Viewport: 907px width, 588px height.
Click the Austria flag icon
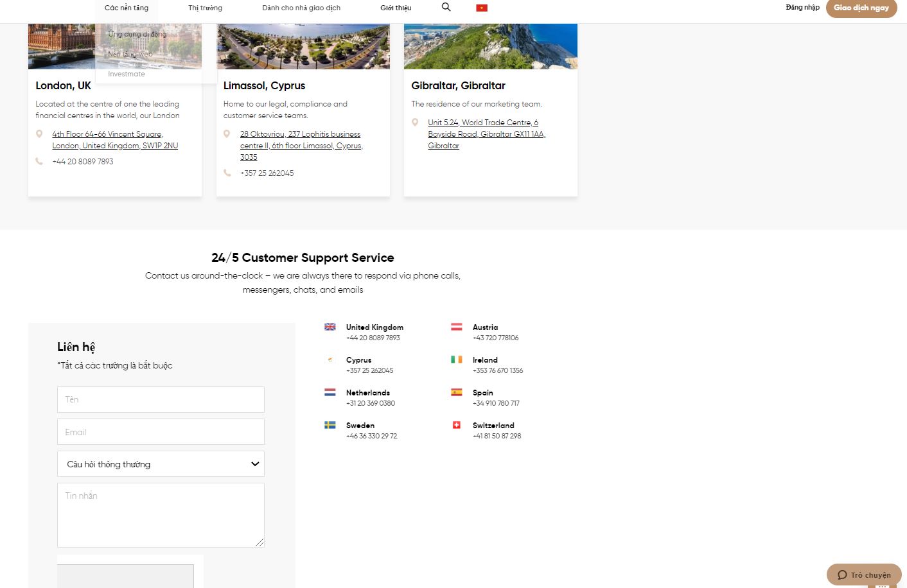click(457, 327)
